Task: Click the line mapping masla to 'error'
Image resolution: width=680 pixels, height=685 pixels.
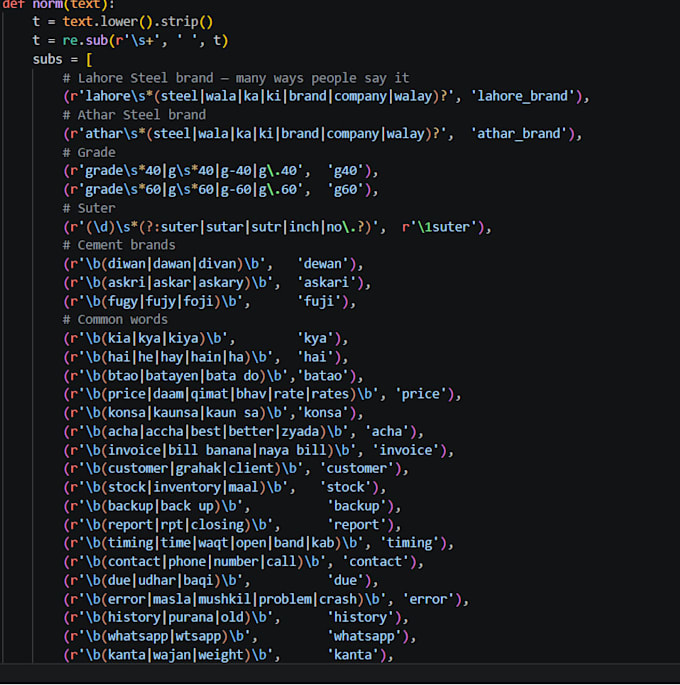Action: 266,599
